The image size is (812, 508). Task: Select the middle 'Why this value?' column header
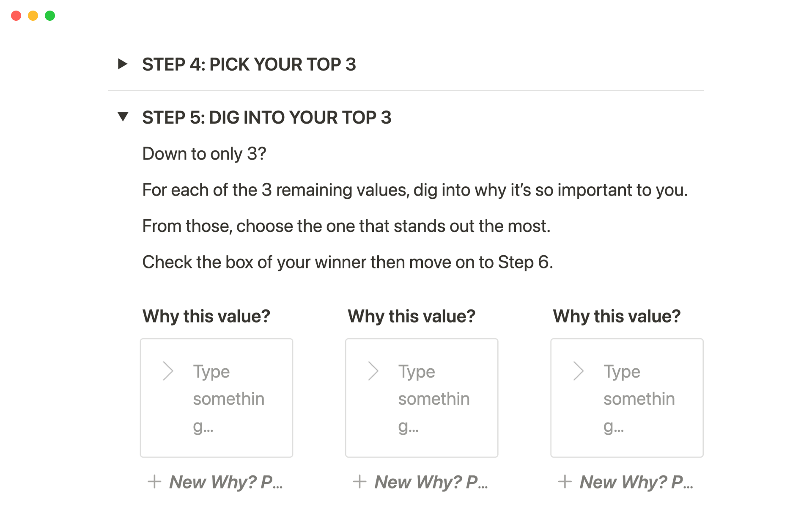(x=411, y=316)
